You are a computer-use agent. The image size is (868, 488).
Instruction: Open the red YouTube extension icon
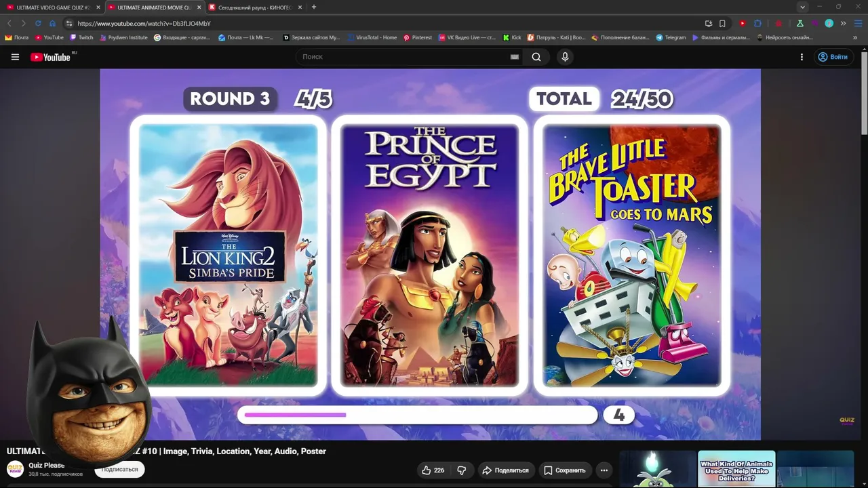(743, 23)
